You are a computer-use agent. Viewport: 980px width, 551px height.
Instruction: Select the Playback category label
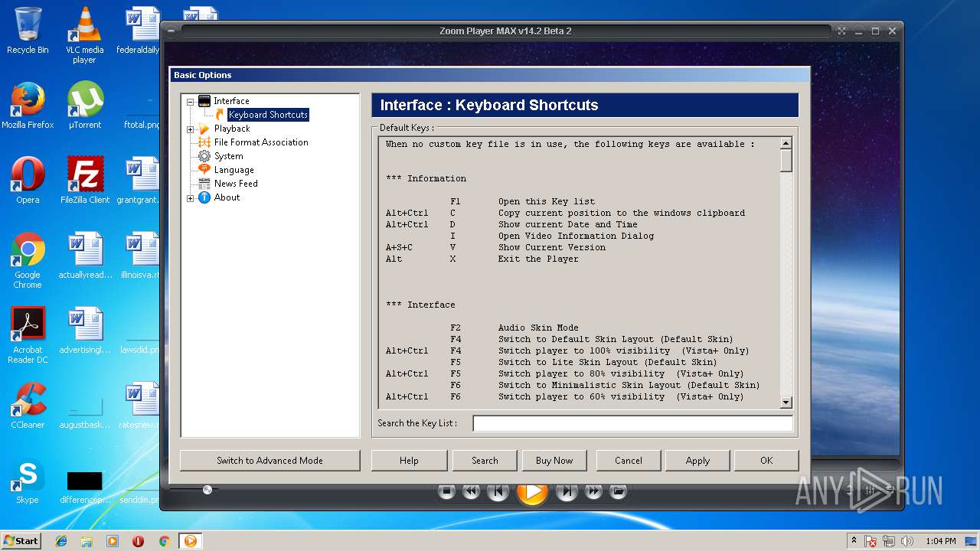[x=232, y=129]
